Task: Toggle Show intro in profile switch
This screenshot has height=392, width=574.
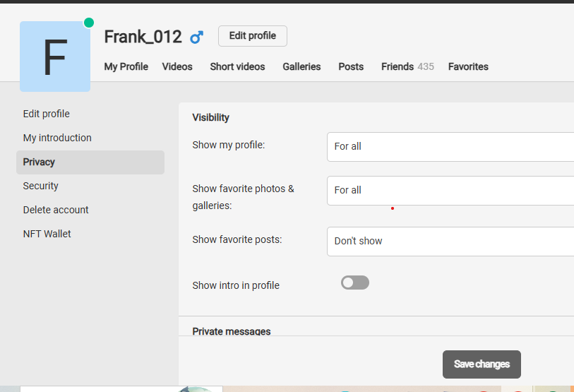Action: tap(354, 283)
